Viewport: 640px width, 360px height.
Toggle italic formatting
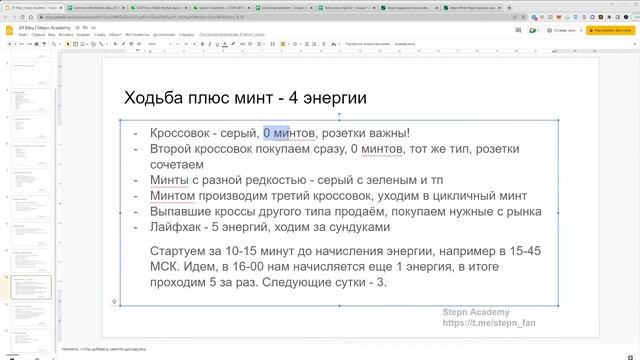(210, 44)
